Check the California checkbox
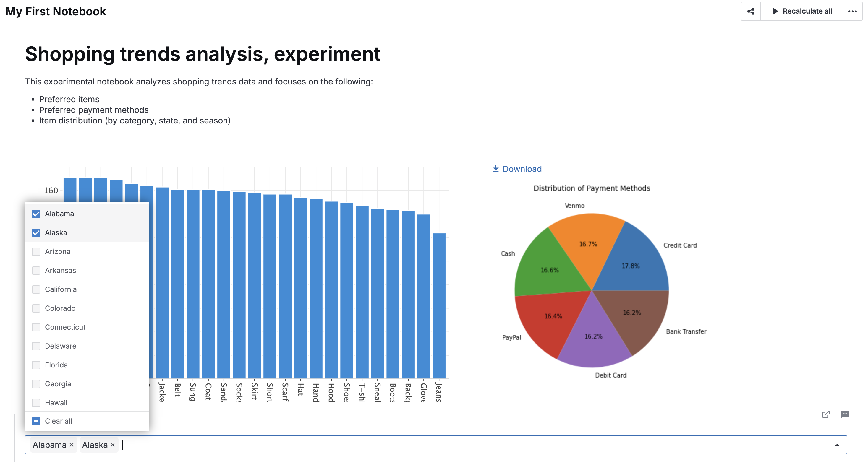 click(x=36, y=289)
